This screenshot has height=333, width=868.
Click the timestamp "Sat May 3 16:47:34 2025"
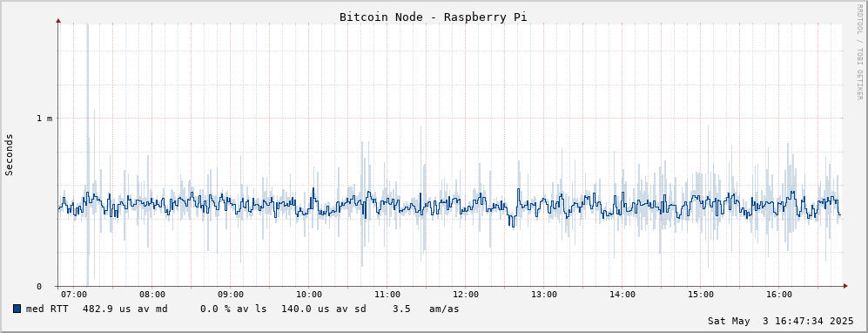781,321
